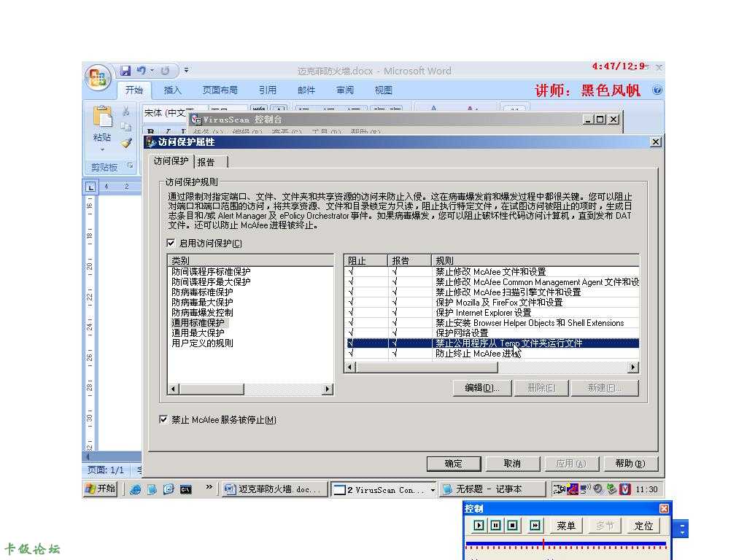Open the 视图 ribbon tab in Word
This screenshot has height=560, width=747.
[383, 90]
